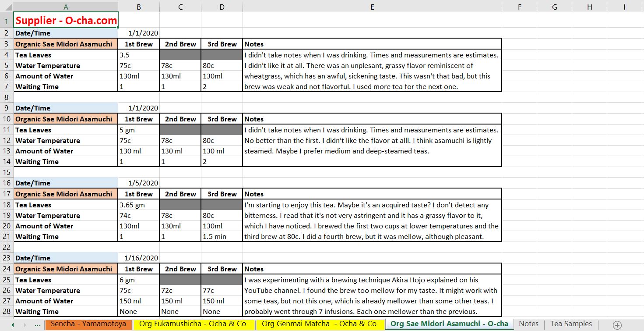Click 'Tea Leaves' label in row 25
Image resolution: width=644 pixels, height=331 pixels.
(66, 280)
